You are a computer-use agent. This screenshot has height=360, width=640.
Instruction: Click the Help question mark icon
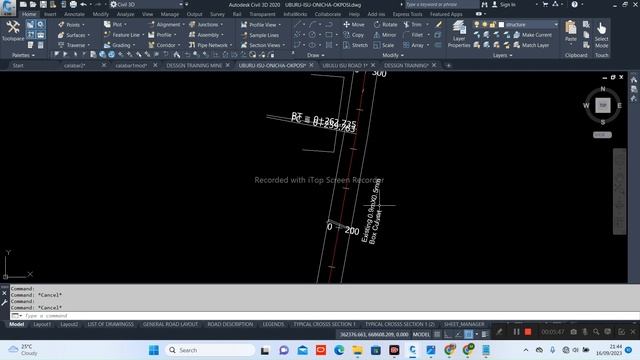(574, 4)
